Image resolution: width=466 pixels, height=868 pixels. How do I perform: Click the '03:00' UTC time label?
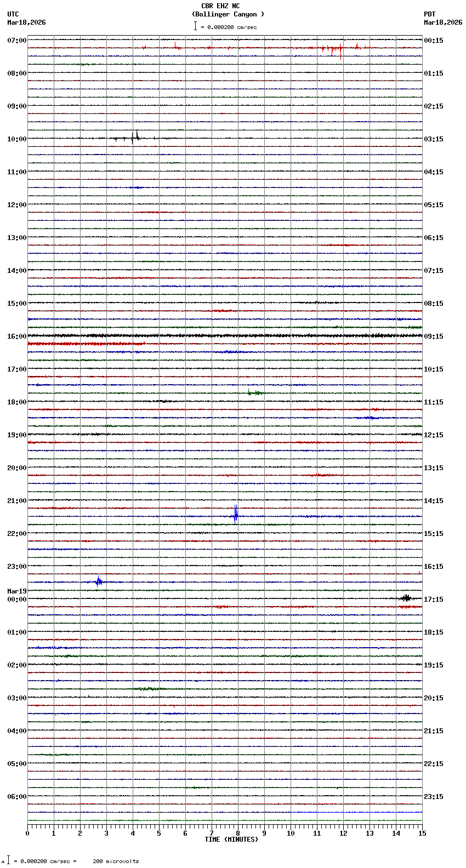coord(16,698)
